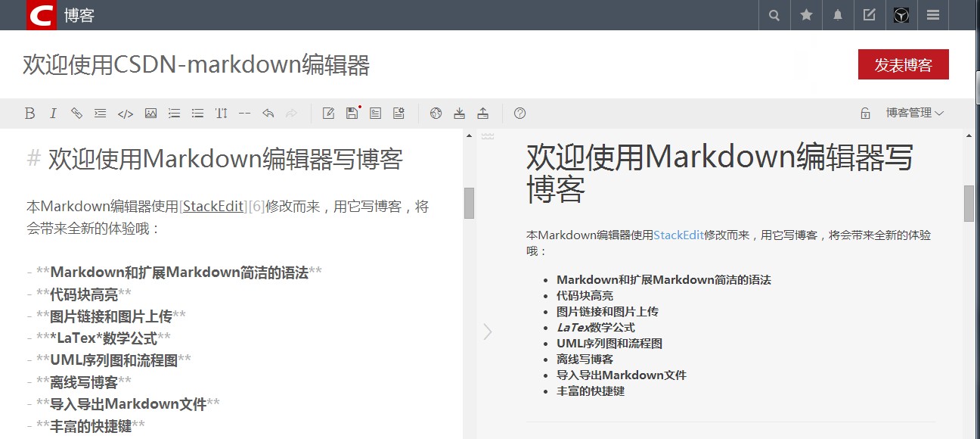Click the upward-arrow tray icon in the toolbar
This screenshot has width=980, height=439.
click(x=482, y=114)
